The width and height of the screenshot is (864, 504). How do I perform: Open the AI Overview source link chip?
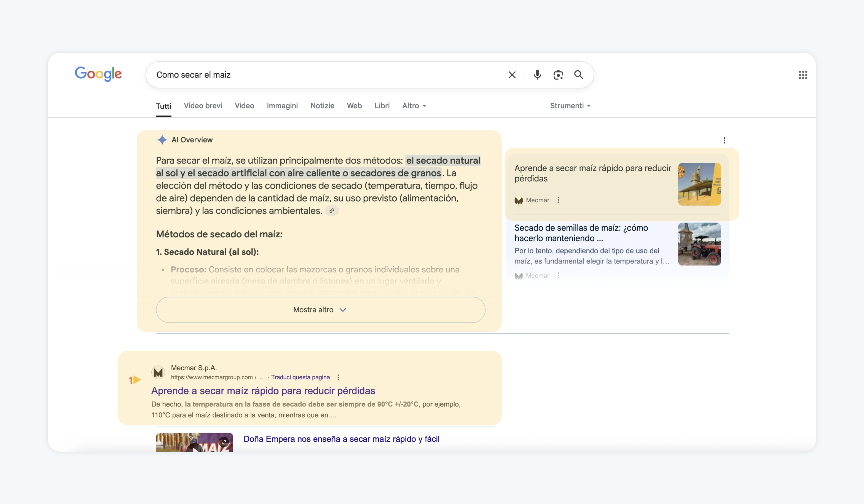pyautogui.click(x=332, y=211)
